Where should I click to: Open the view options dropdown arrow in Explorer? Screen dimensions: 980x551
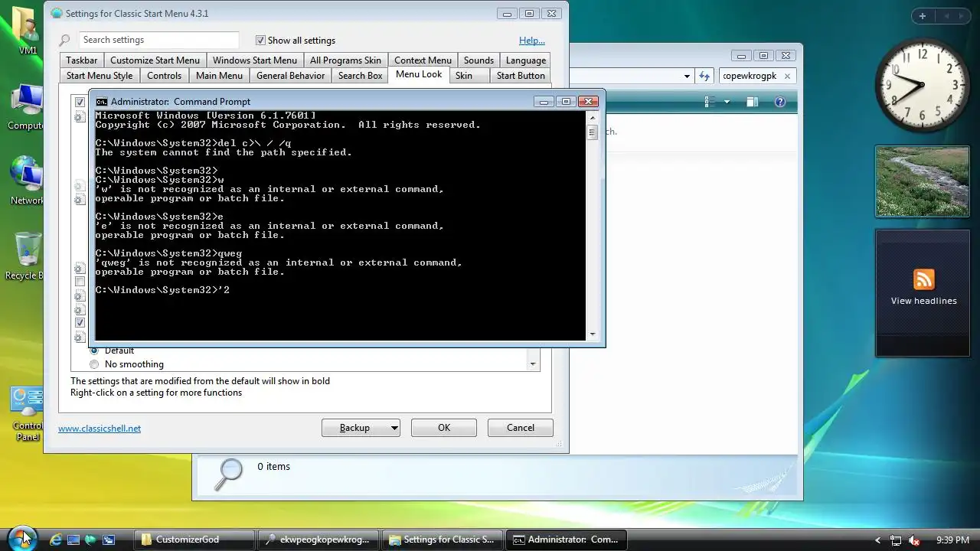pyautogui.click(x=727, y=102)
